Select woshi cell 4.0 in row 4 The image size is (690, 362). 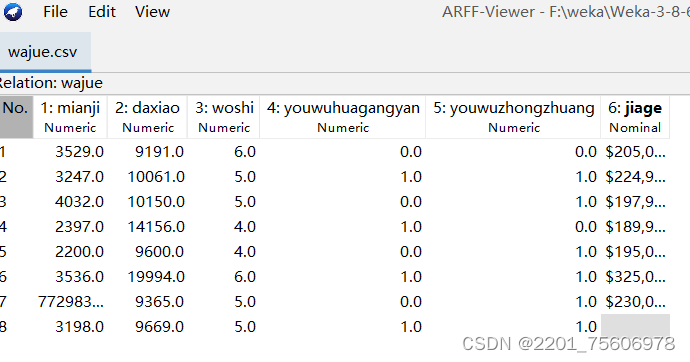(x=224, y=227)
